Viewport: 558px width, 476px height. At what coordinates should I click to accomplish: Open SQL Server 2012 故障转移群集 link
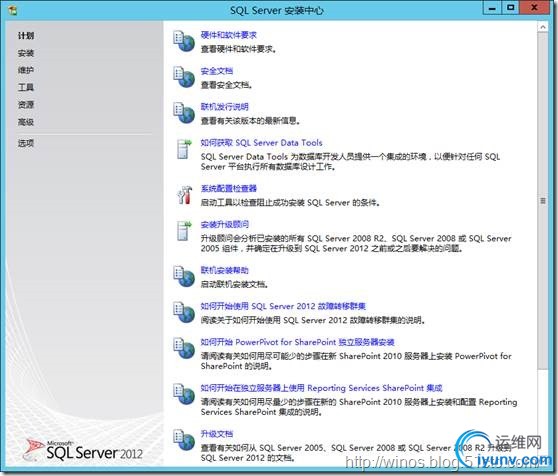point(283,306)
